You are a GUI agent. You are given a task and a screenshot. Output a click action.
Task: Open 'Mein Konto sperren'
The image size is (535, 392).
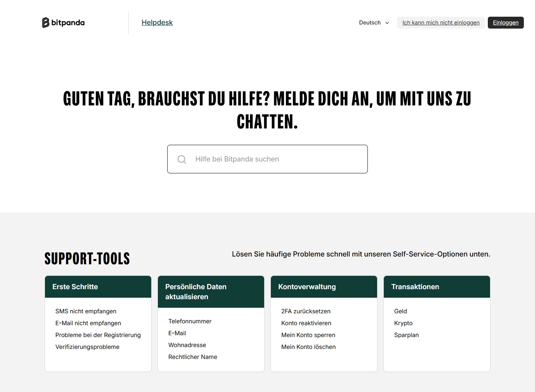(x=308, y=335)
